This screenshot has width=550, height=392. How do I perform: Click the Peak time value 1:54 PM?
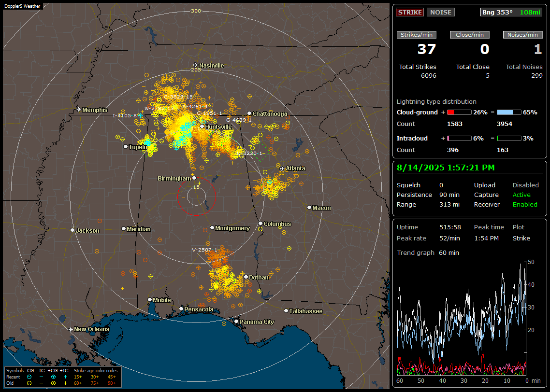coord(486,238)
